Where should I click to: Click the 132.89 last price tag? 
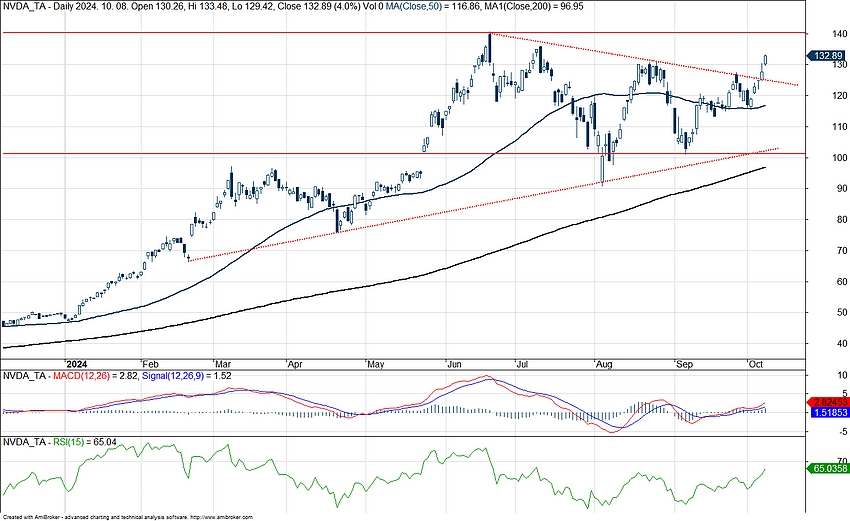pyautogui.click(x=826, y=56)
